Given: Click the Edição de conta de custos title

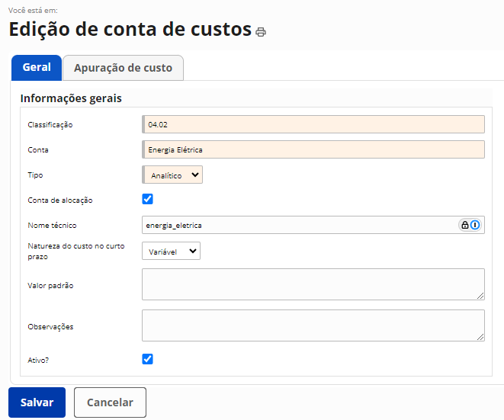Looking at the screenshot, I should pyautogui.click(x=130, y=29).
